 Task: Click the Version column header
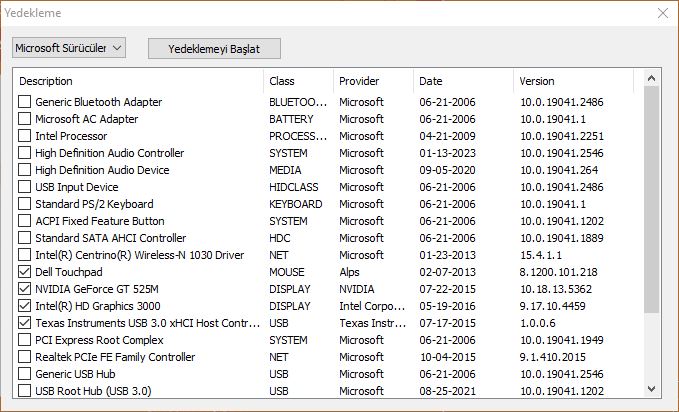[574, 81]
